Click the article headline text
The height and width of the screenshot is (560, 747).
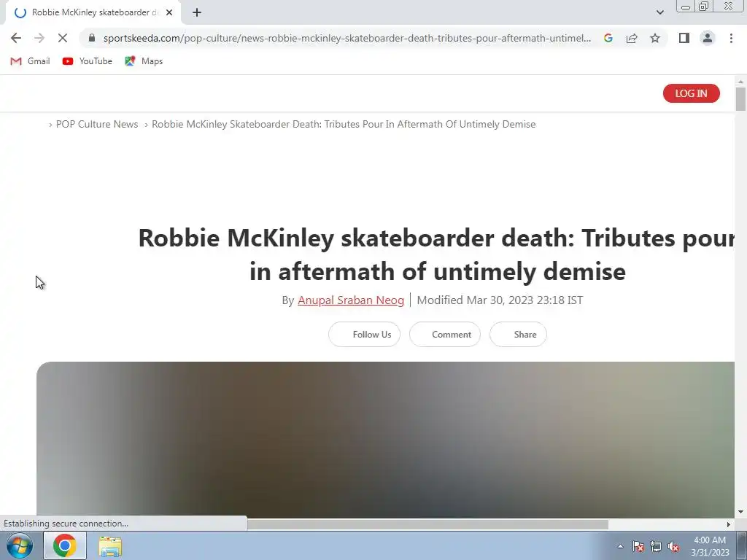point(436,254)
